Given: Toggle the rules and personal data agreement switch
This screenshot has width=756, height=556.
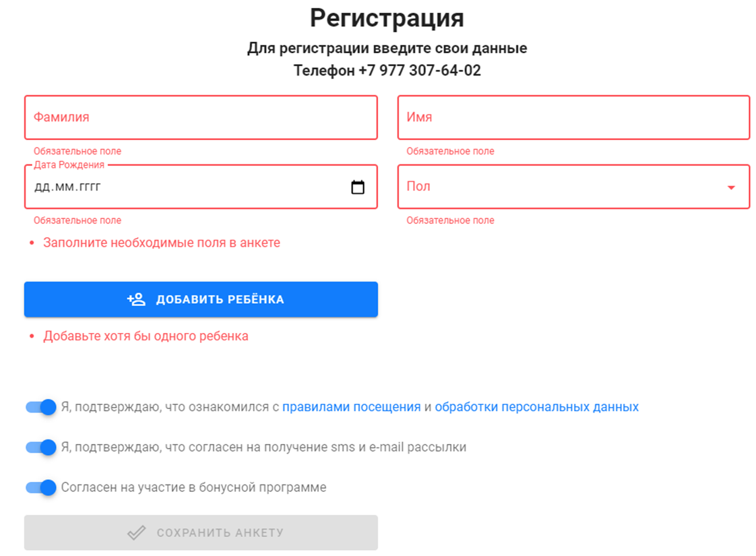Looking at the screenshot, I should (x=41, y=407).
